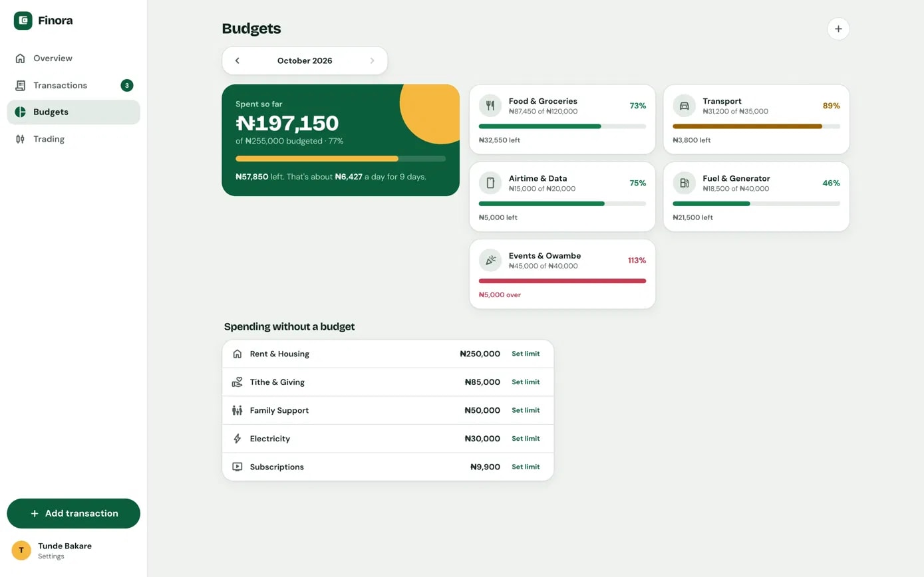
Task: Click the plus icon to add a budget
Action: tap(838, 29)
